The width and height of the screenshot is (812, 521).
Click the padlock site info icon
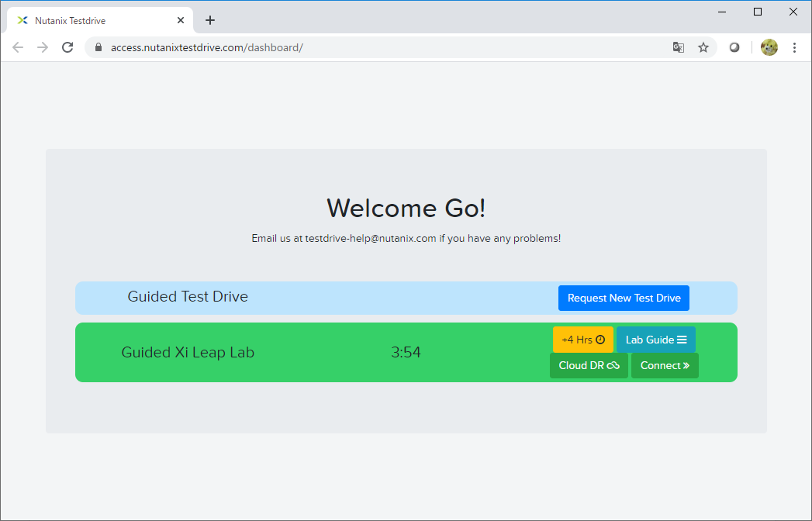98,47
